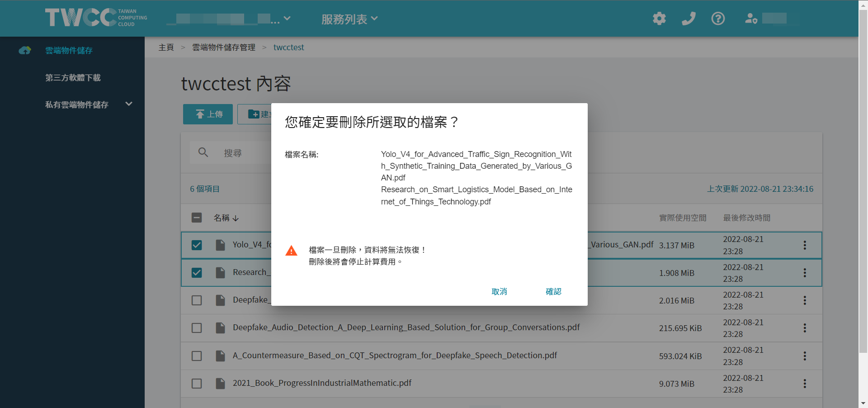Click the search magnifier icon
This screenshot has height=408, width=868.
pos(203,152)
